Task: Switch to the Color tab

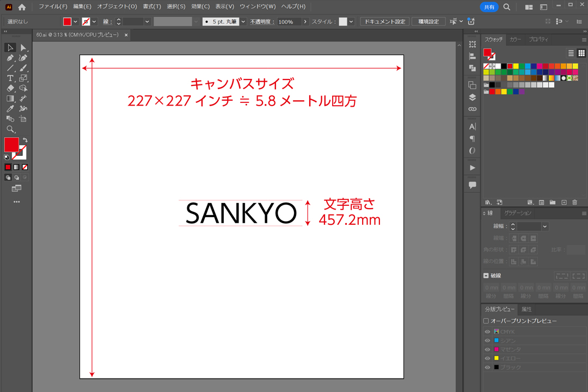Action: tap(515, 39)
